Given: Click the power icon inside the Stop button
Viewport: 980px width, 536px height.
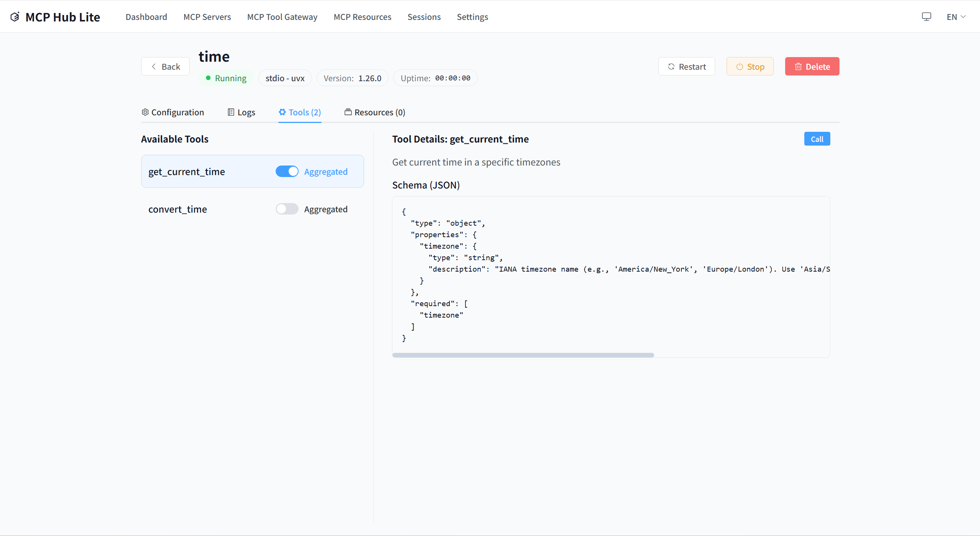Looking at the screenshot, I should point(739,66).
